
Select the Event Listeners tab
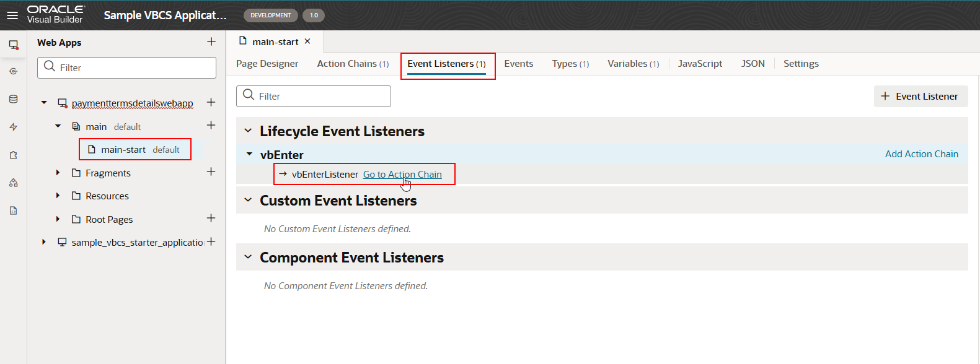pyautogui.click(x=446, y=64)
